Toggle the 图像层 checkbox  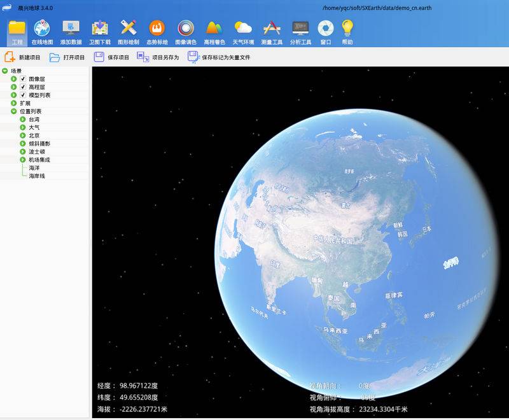(x=23, y=79)
